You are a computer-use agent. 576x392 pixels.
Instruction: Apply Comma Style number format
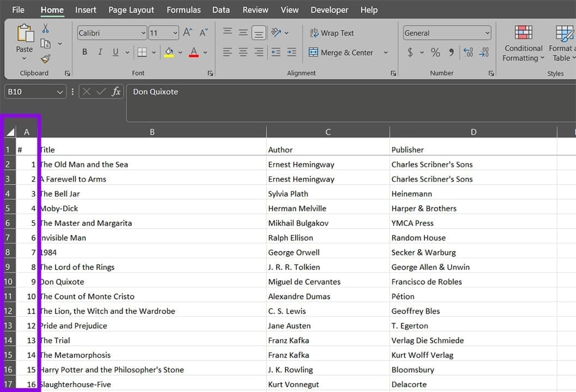click(451, 52)
